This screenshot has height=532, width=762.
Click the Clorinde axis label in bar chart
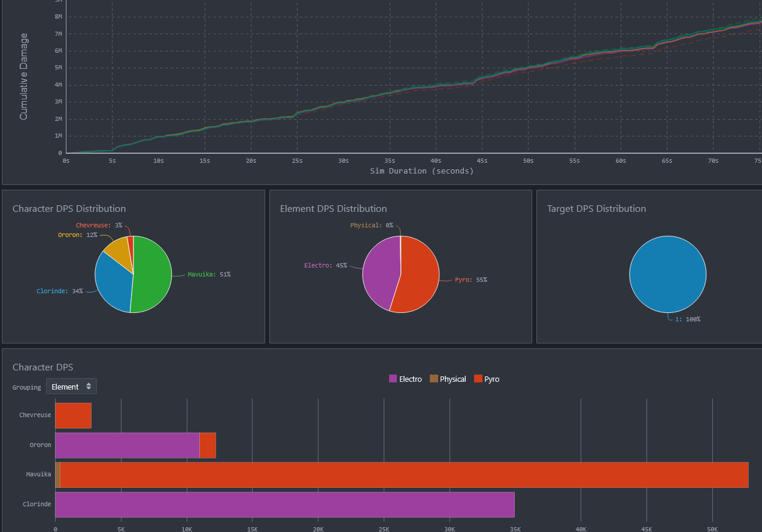37,504
